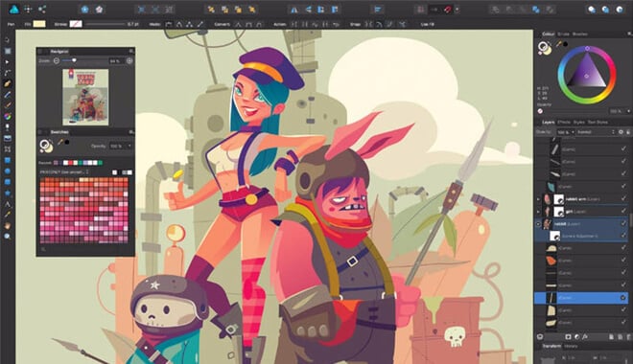
Task: Toggle visibility of Curves Adjustment layer
Action: click(x=623, y=236)
